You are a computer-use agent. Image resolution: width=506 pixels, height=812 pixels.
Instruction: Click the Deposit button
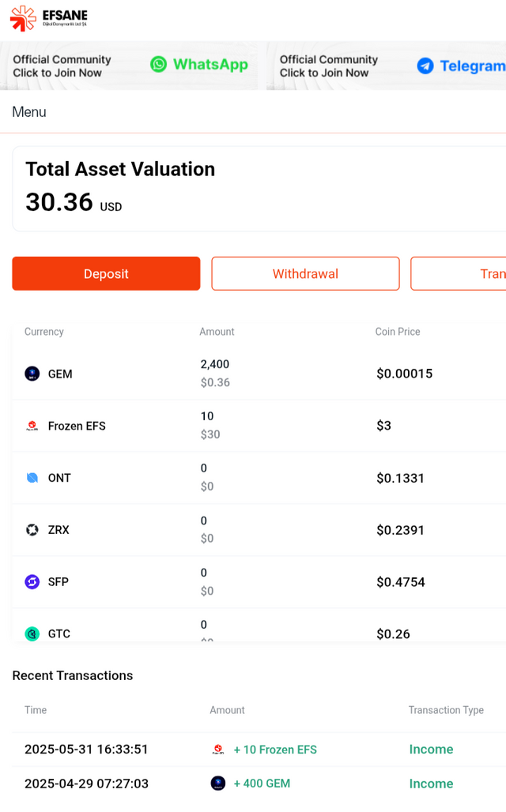click(106, 273)
